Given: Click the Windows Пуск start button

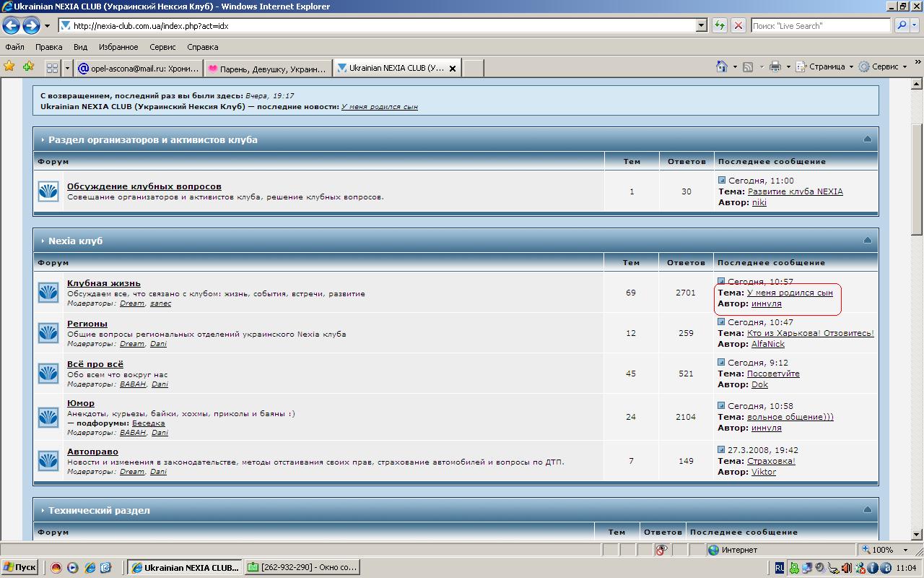Looking at the screenshot, I should click(x=19, y=567).
